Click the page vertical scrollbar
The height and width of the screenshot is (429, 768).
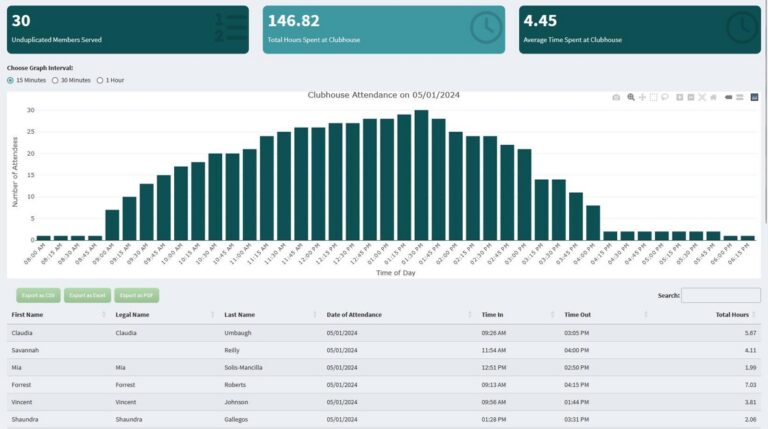coord(766,113)
